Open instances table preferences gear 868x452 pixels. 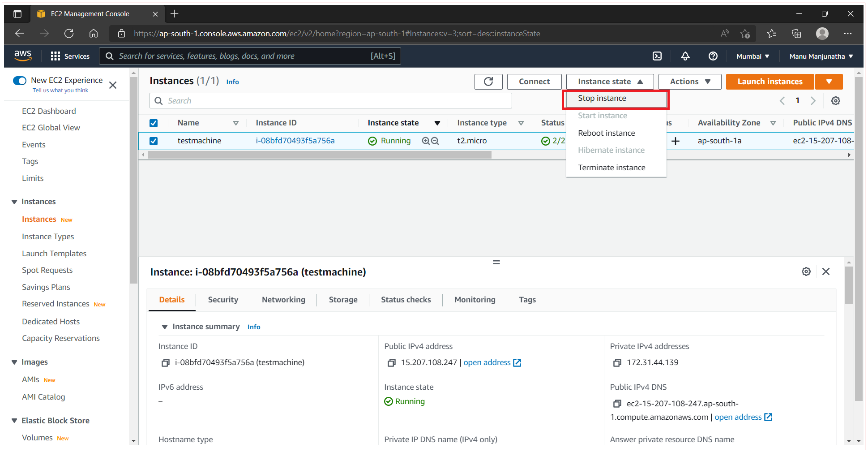point(836,101)
